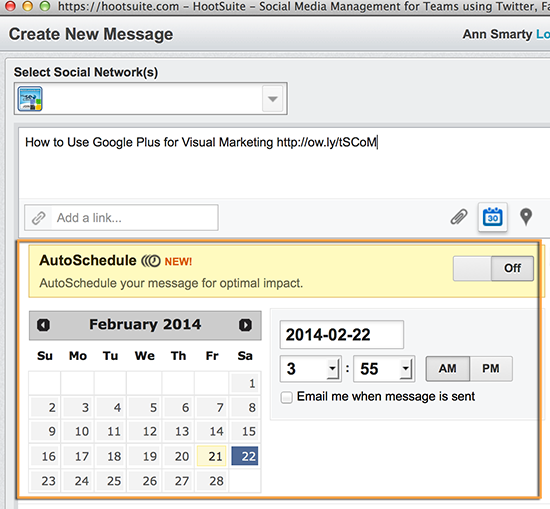Select February 5 in the calendar
This screenshot has width=550, height=509.
(x=145, y=407)
